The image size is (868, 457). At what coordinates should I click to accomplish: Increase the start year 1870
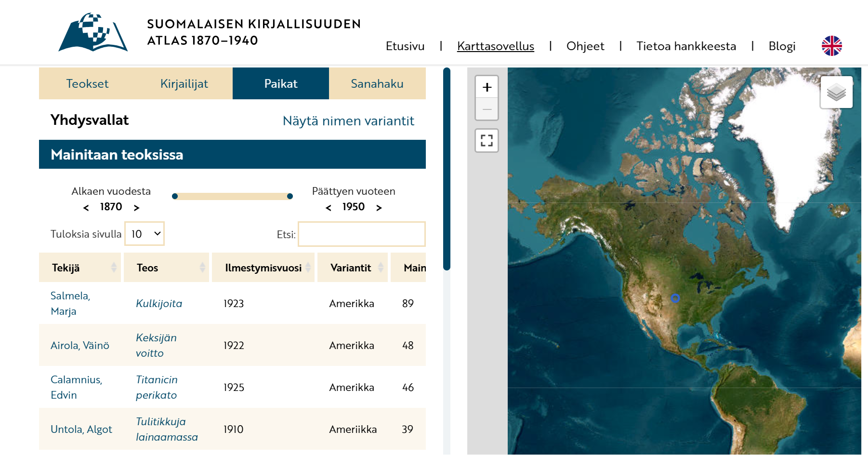pyautogui.click(x=136, y=208)
